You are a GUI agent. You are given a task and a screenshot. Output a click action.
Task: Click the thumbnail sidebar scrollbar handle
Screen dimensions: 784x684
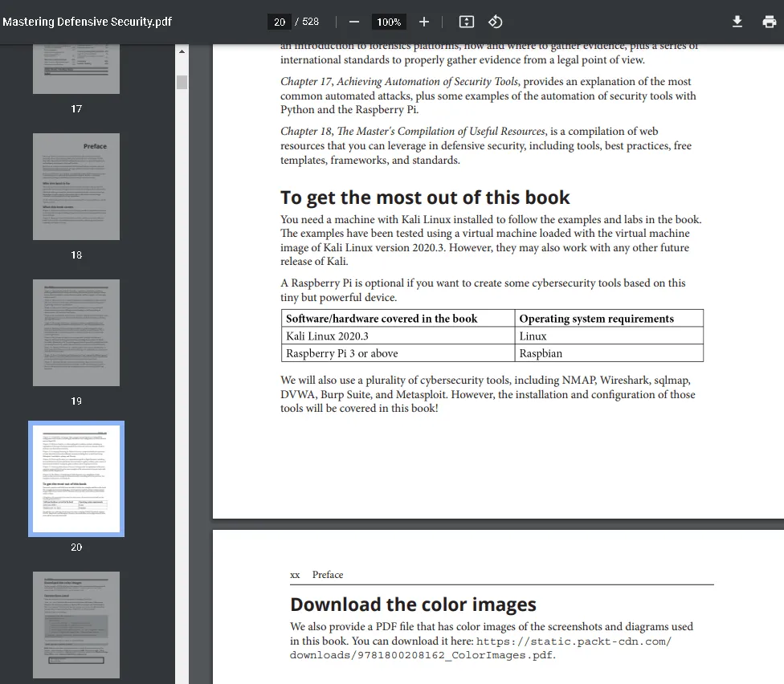click(182, 82)
